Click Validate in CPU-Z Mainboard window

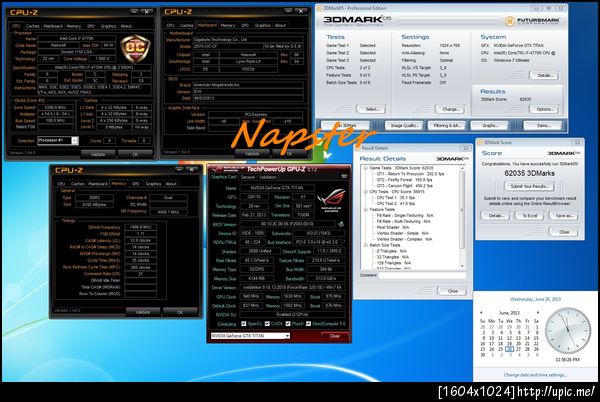[252, 154]
